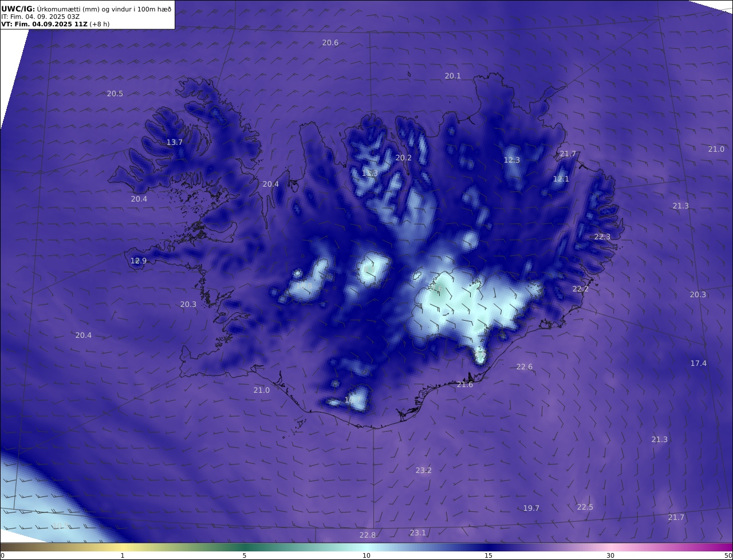The height and width of the screenshot is (560, 733).
Task: Click the 12.3 value in northeast Iceland
Action: [511, 160]
